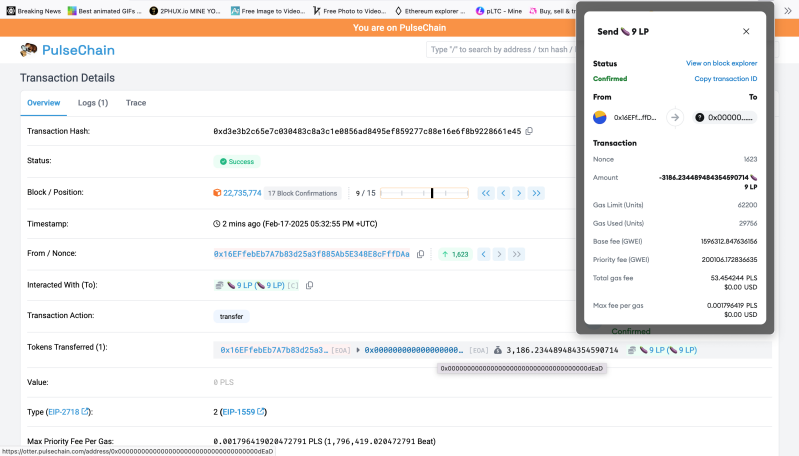Screen dimensions: 799x456
Task: Click the transfer action badge
Action: click(231, 316)
